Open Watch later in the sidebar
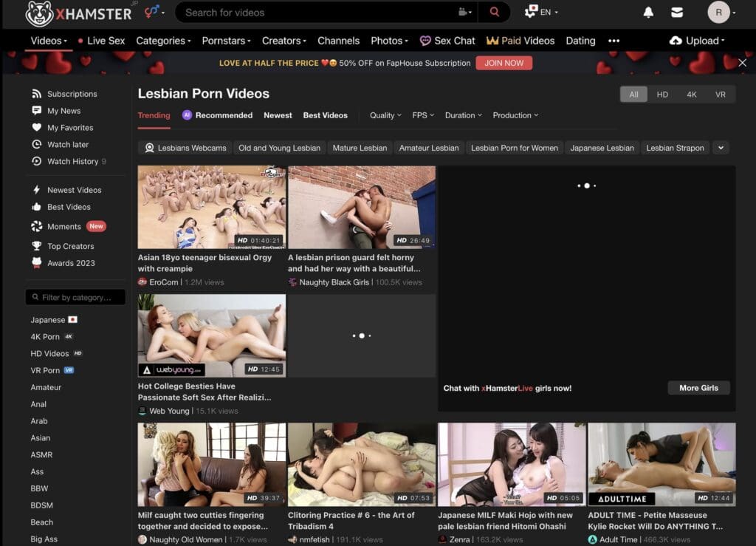This screenshot has width=756, height=546. coord(67,145)
